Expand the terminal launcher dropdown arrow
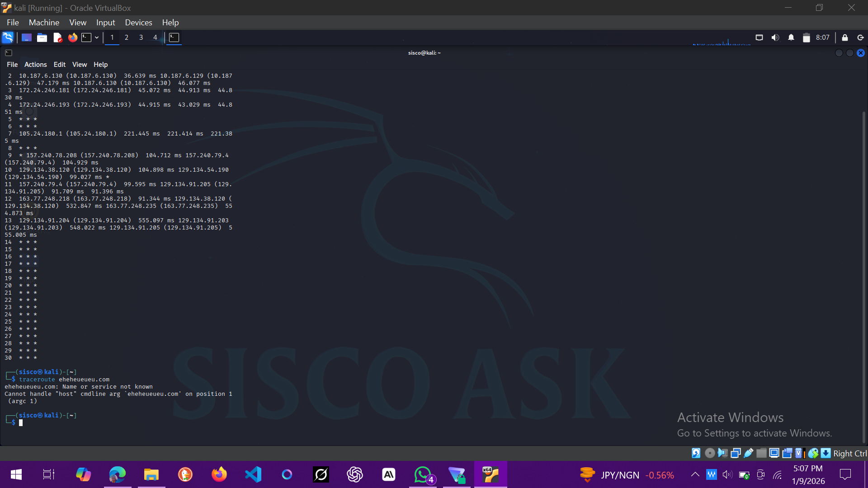868x488 pixels. click(x=97, y=38)
